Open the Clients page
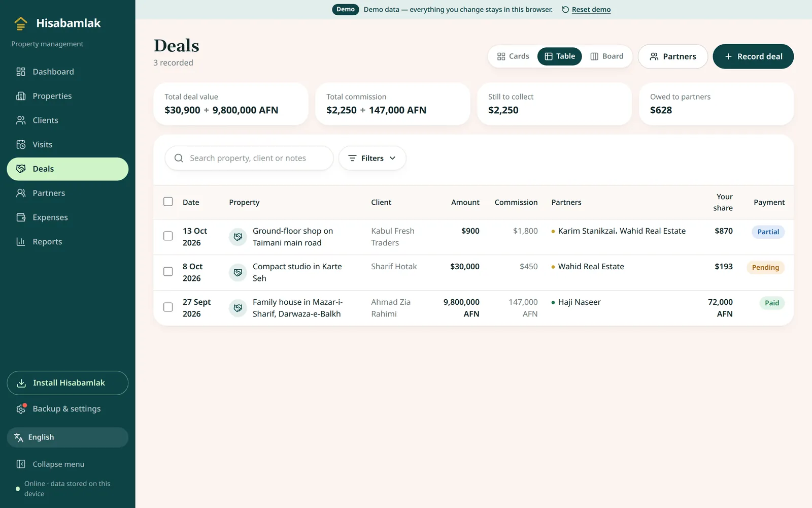 67,120
